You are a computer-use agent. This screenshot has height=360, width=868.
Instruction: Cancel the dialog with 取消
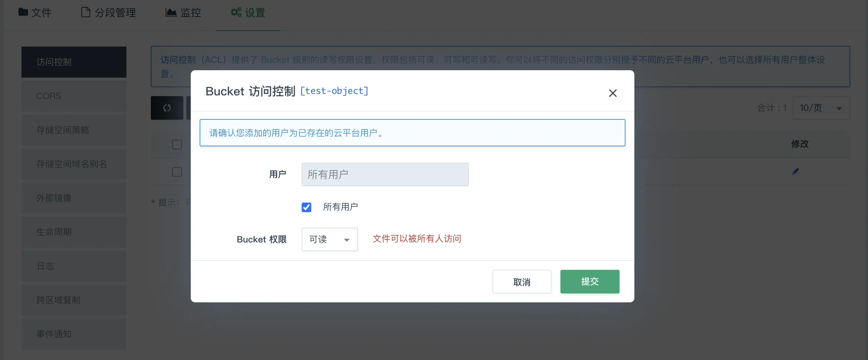click(x=522, y=281)
